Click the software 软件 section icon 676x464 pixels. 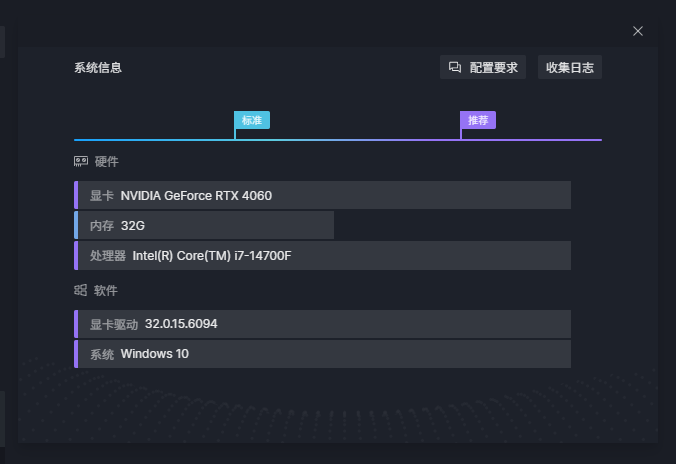pos(81,290)
